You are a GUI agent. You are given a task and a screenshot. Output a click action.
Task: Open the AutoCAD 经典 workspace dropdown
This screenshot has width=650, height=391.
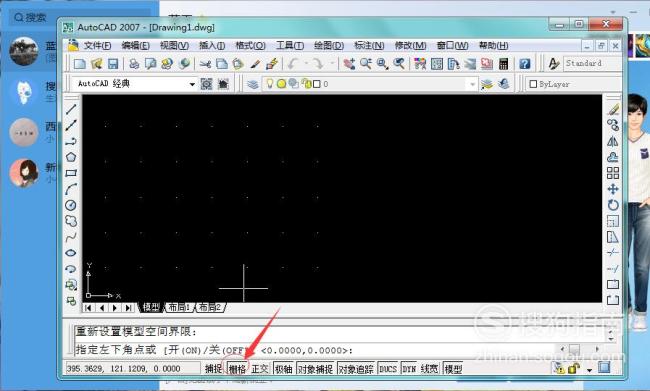click(x=192, y=84)
